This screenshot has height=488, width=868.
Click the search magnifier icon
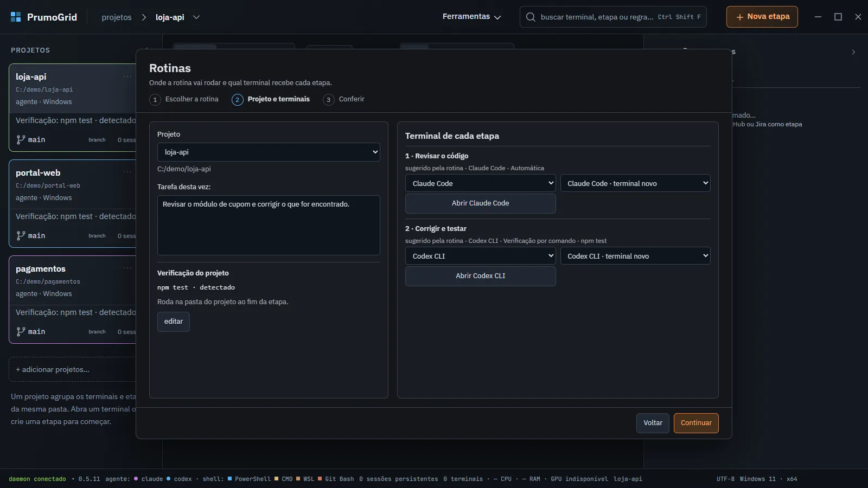tap(531, 17)
